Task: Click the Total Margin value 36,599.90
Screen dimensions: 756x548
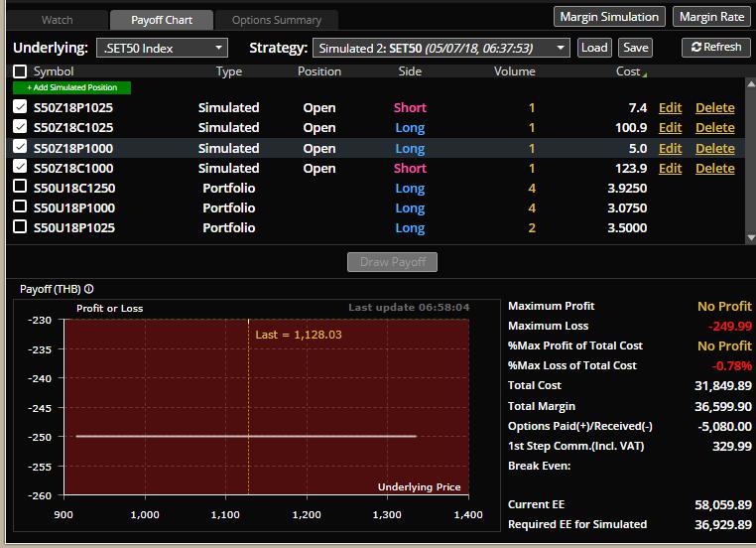Action: 722,406
